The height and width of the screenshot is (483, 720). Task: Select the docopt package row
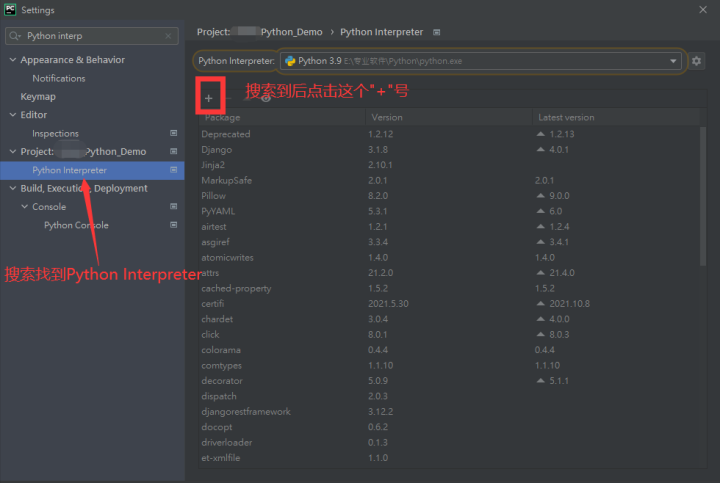[449, 427]
